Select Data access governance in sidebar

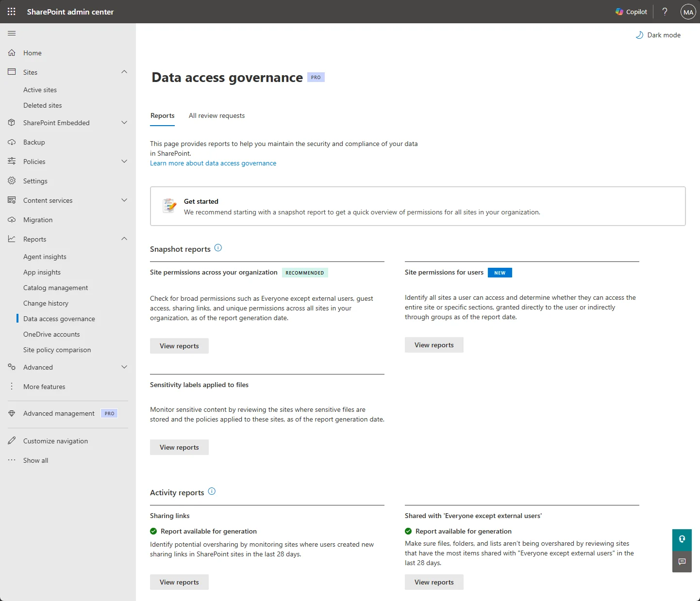[x=59, y=319]
